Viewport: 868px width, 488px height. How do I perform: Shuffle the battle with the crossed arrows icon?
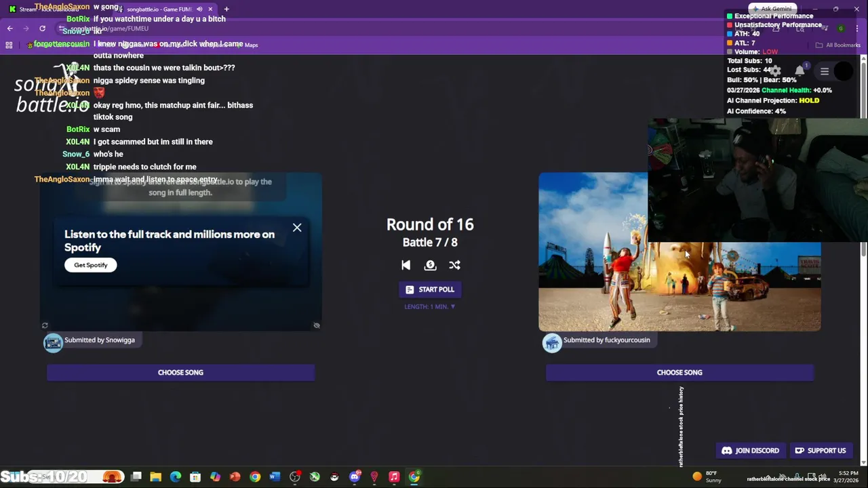(x=454, y=265)
